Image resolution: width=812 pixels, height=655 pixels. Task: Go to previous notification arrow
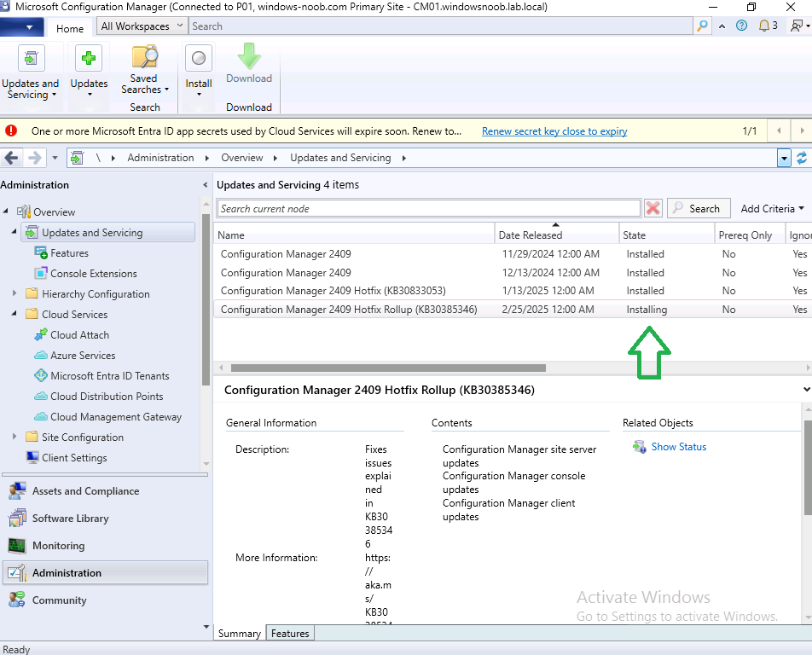click(779, 131)
